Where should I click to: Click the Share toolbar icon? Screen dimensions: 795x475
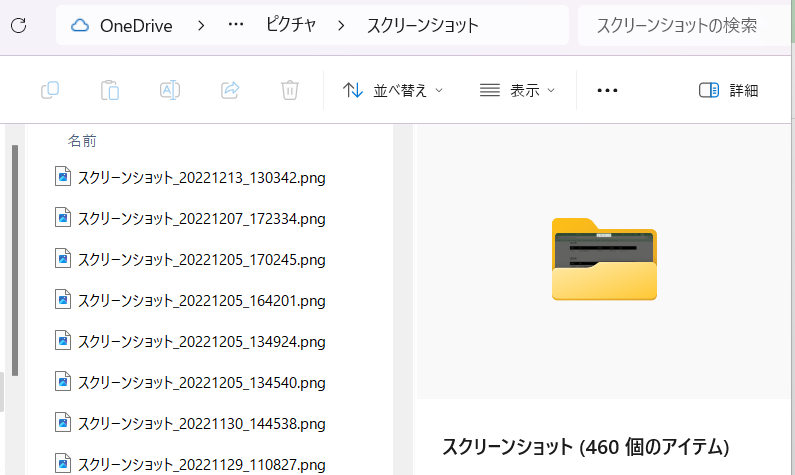click(x=230, y=90)
